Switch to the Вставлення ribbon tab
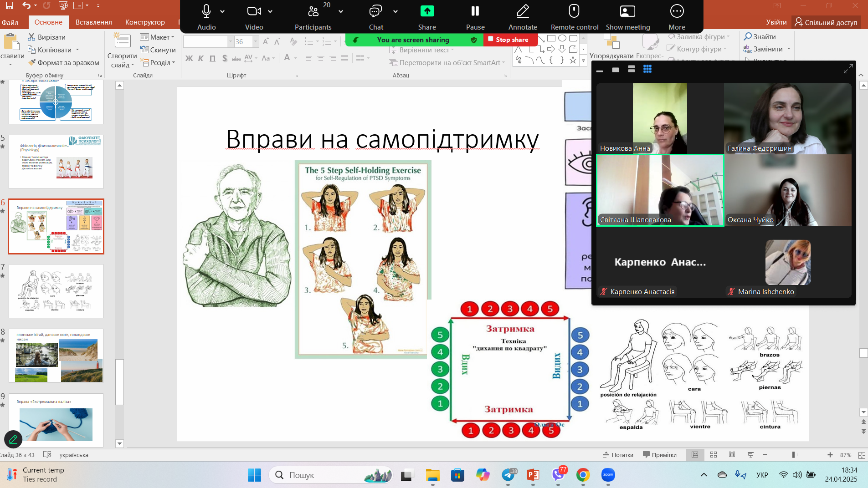The width and height of the screenshot is (868, 488). (93, 22)
